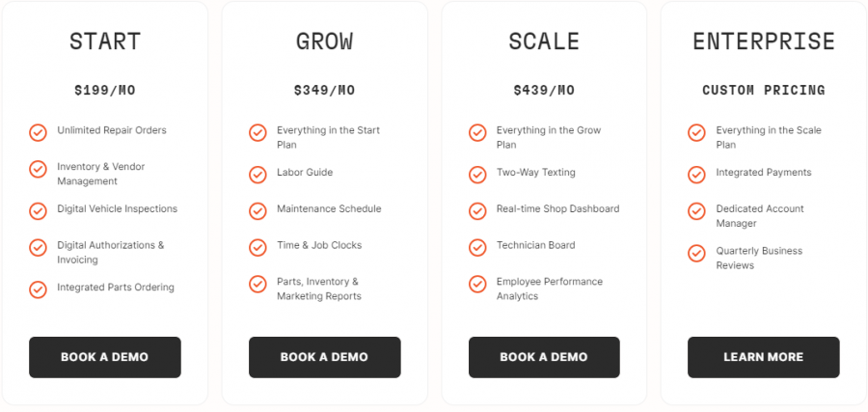Click checkmark icon next to Dedicated Account Manager
The width and height of the screenshot is (868, 412).
point(696,210)
